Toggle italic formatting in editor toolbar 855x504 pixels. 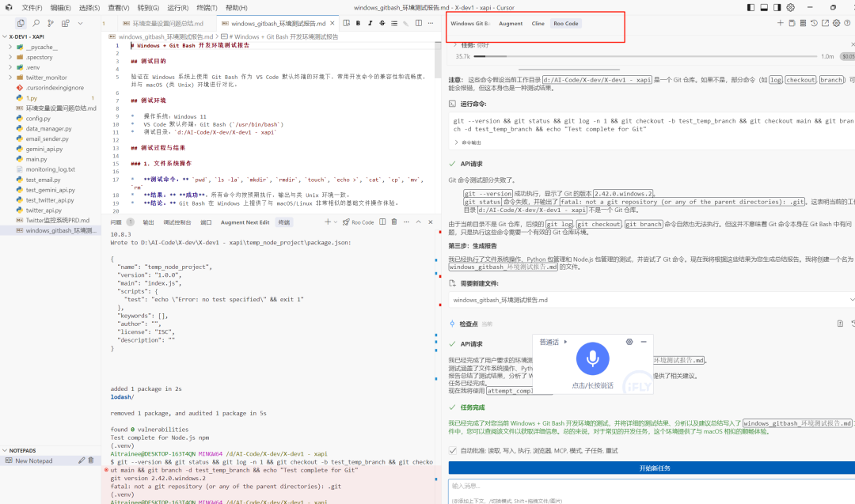tap(370, 24)
